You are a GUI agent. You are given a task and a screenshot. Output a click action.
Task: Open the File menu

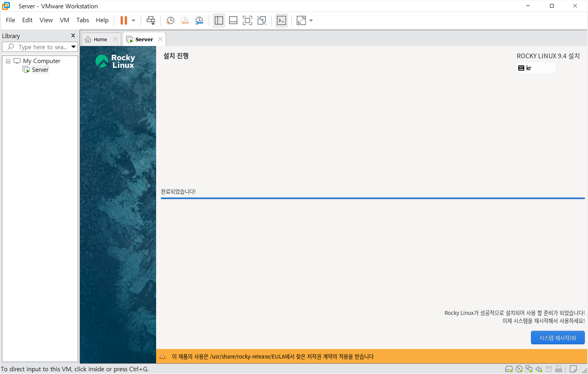11,20
